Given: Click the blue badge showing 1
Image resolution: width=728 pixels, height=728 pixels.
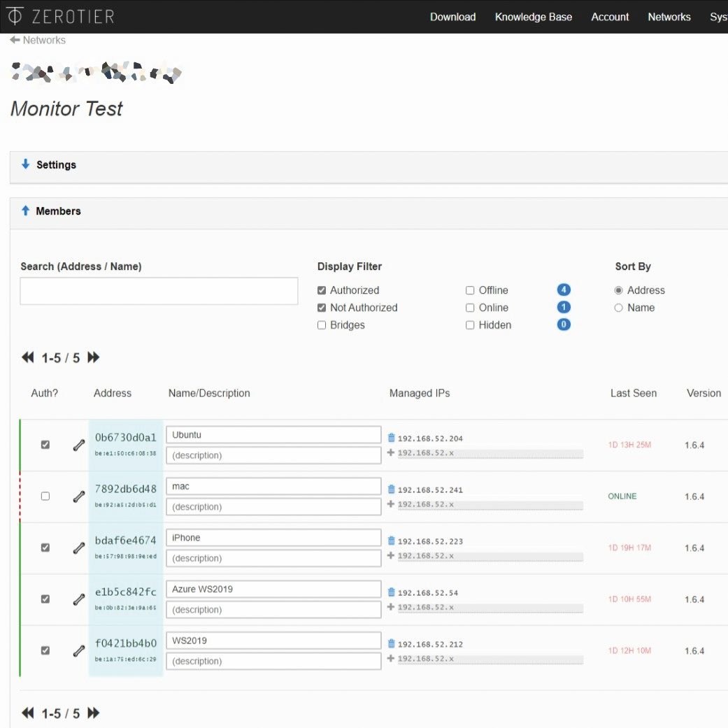Looking at the screenshot, I should (x=564, y=307).
